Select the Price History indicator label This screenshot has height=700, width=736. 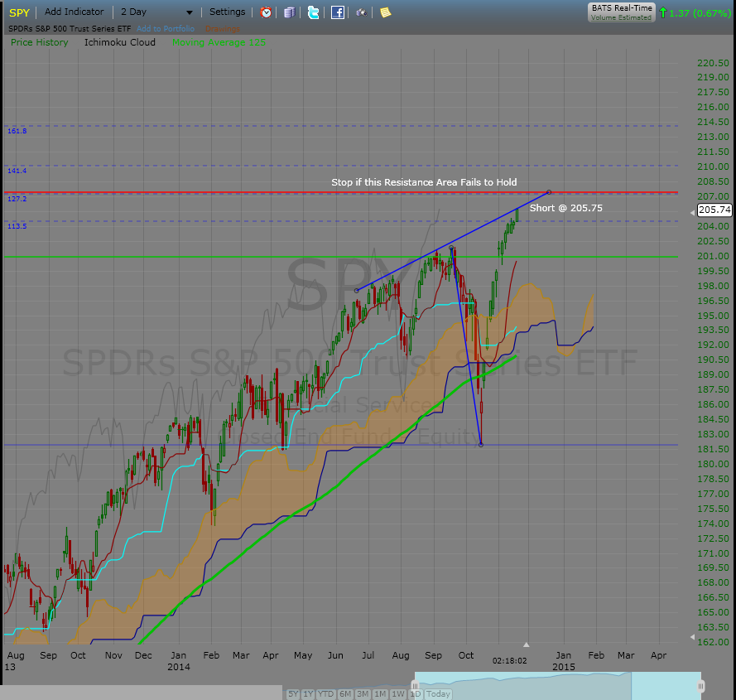40,42
